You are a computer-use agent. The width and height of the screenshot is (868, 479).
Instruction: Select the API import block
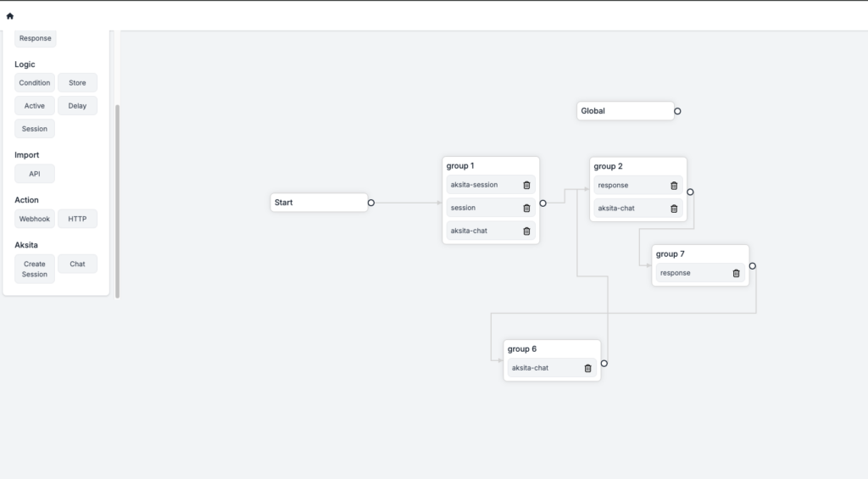click(35, 174)
